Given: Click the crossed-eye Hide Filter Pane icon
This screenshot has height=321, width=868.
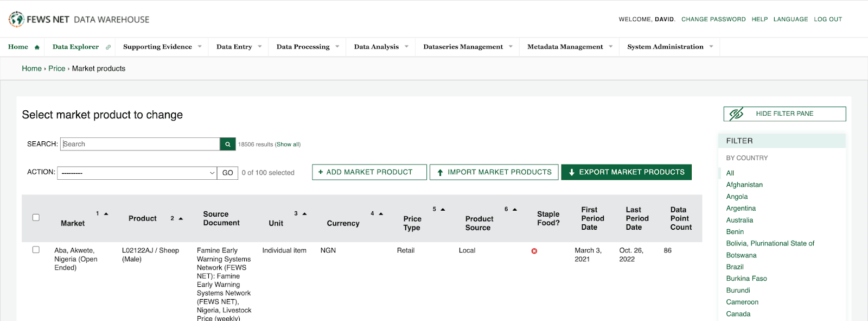Looking at the screenshot, I should pos(736,114).
